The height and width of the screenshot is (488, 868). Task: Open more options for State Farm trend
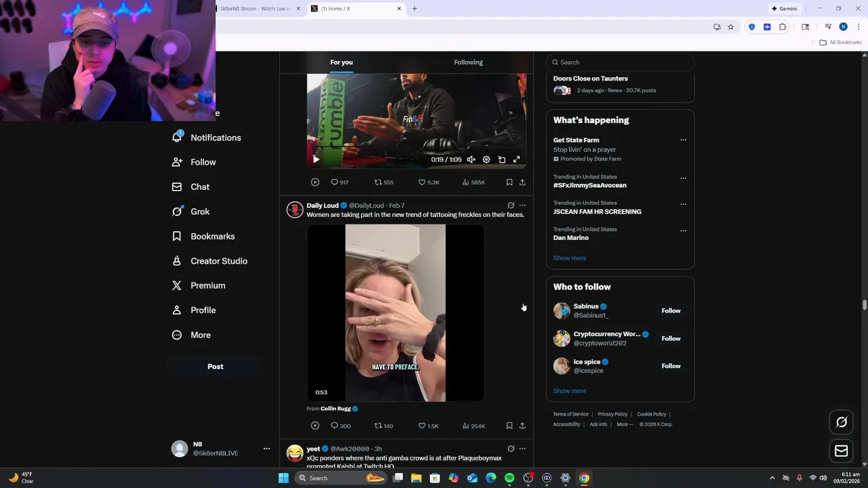pos(684,140)
